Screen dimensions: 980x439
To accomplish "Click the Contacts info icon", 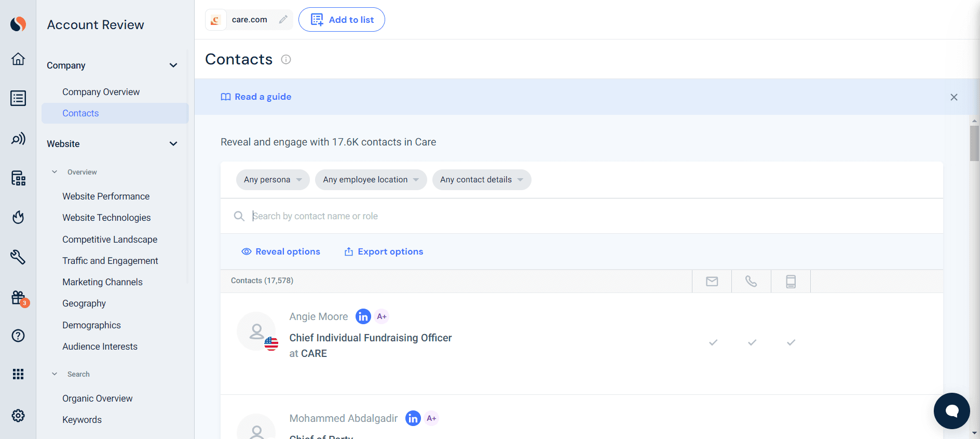I will (286, 59).
